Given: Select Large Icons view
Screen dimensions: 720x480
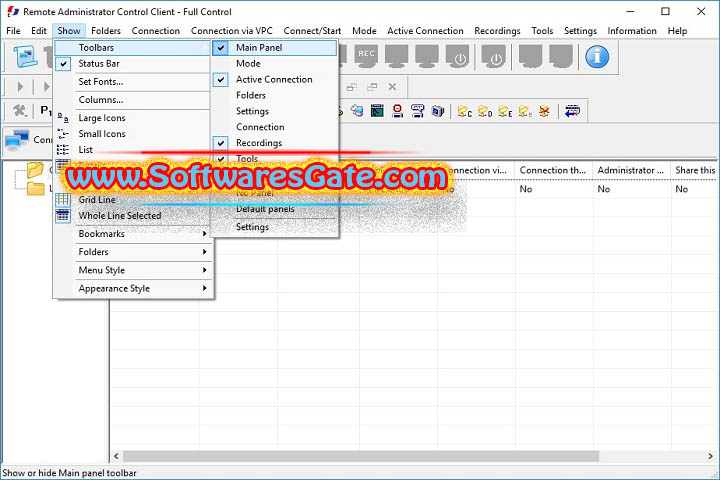Looking at the screenshot, I should tap(132, 118).
